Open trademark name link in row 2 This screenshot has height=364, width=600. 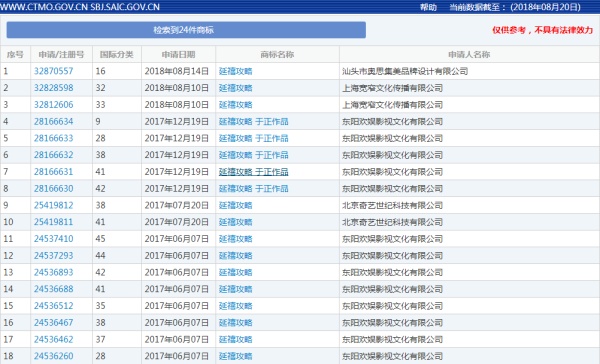(x=235, y=88)
